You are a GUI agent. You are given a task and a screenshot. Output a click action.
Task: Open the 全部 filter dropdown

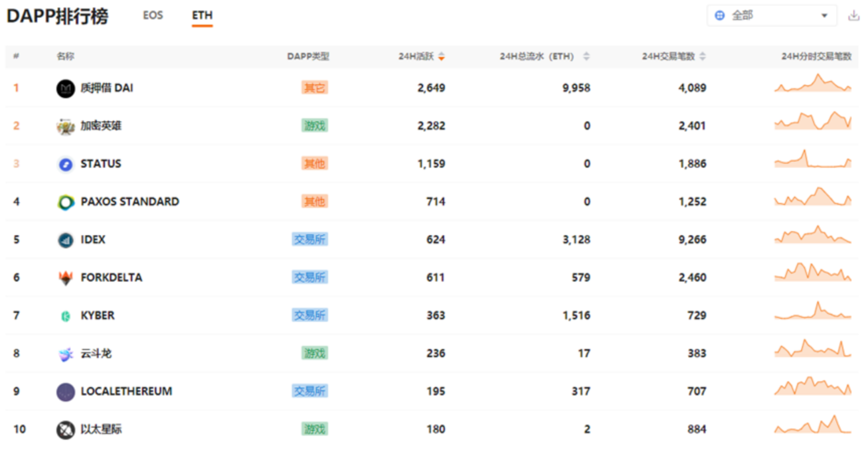pos(772,16)
